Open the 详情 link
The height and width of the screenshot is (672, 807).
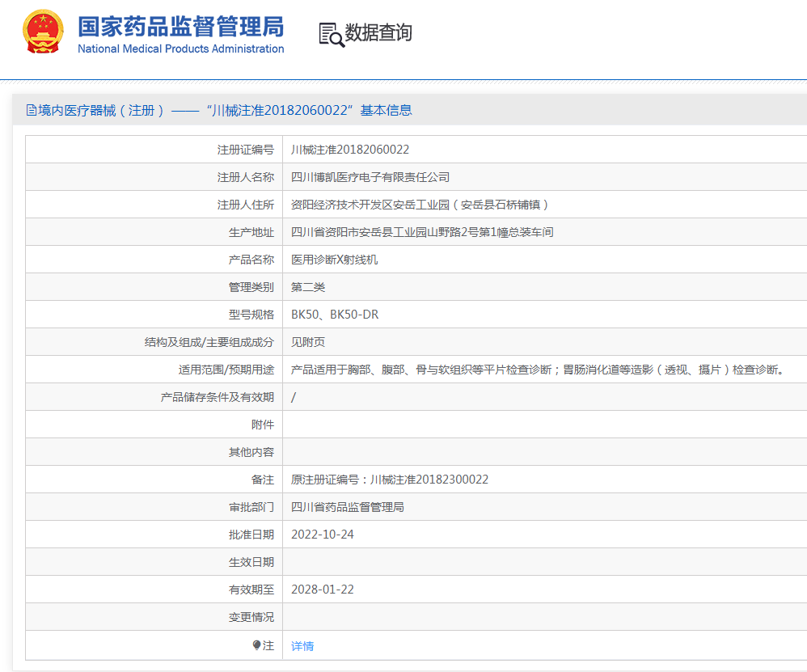tap(302, 646)
